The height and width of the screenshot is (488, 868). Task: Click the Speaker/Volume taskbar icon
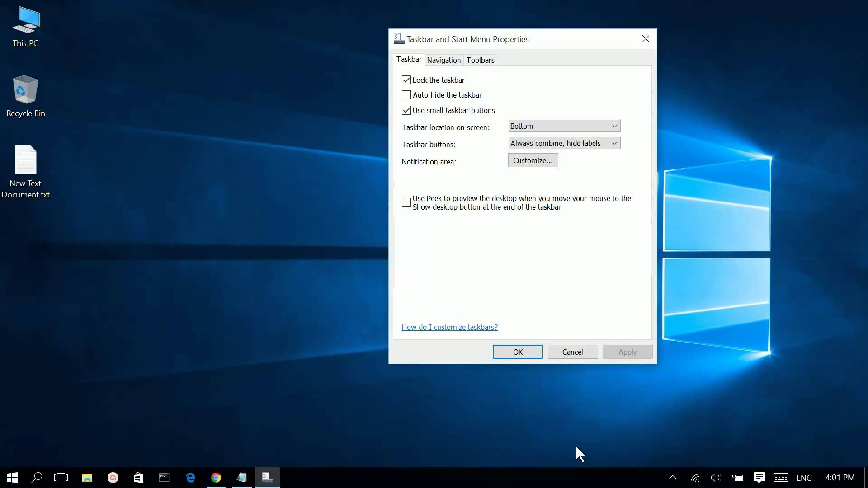715,477
